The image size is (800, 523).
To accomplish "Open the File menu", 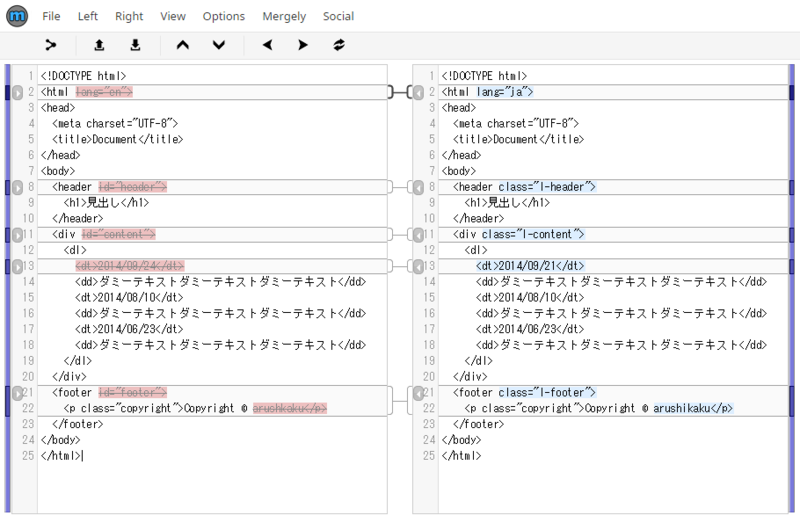I will pos(51,16).
